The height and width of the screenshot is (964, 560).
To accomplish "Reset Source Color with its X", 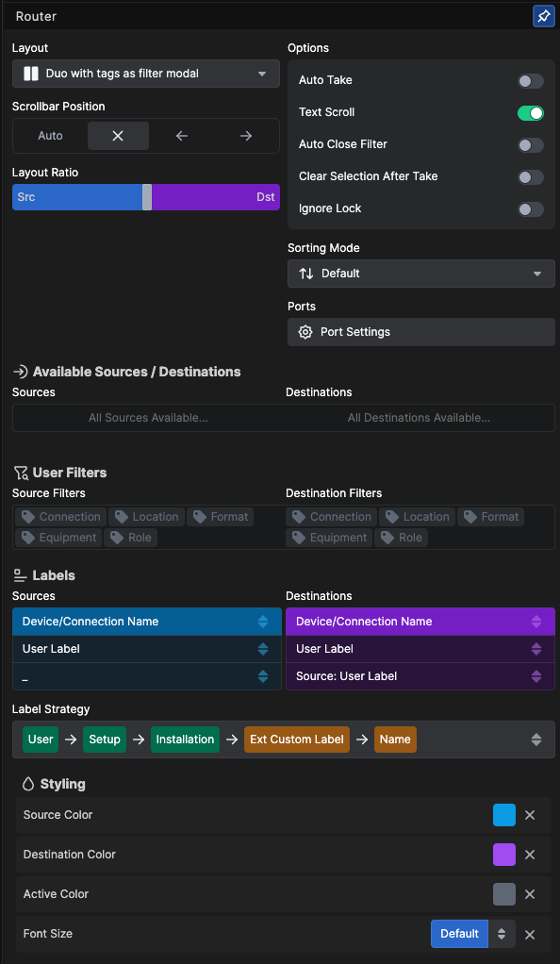I will (x=530, y=815).
